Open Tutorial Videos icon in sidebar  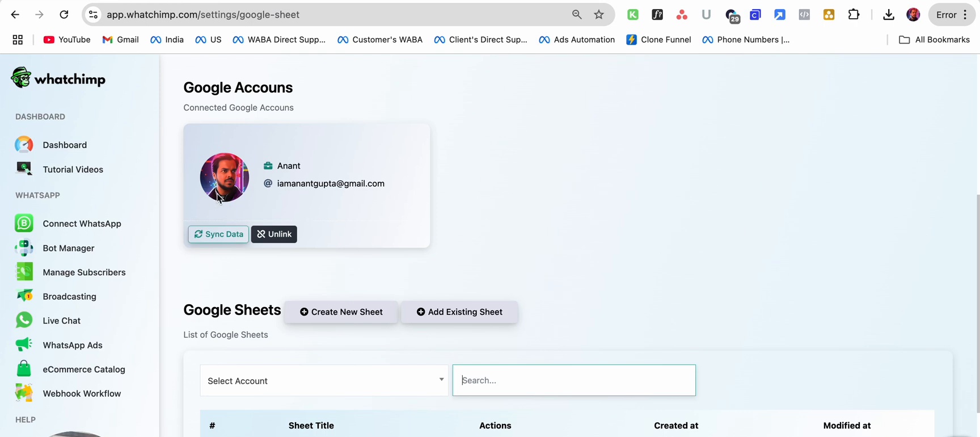coord(24,169)
